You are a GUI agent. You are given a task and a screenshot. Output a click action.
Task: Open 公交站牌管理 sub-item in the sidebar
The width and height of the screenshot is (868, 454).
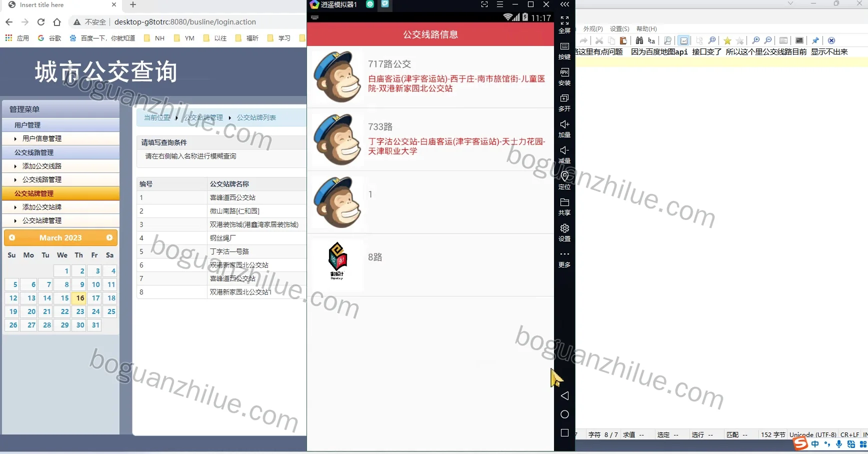click(42, 220)
